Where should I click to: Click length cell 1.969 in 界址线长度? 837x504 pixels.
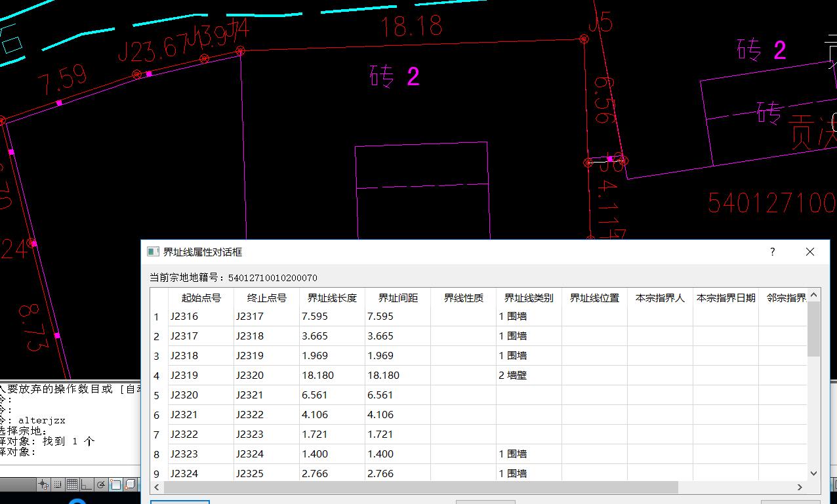[333, 356]
